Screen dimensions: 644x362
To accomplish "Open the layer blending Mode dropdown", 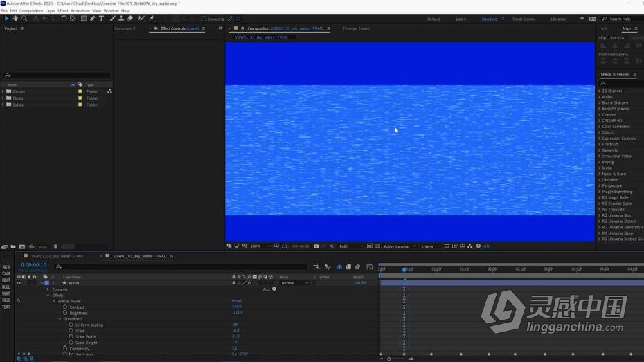I will 294,283.
